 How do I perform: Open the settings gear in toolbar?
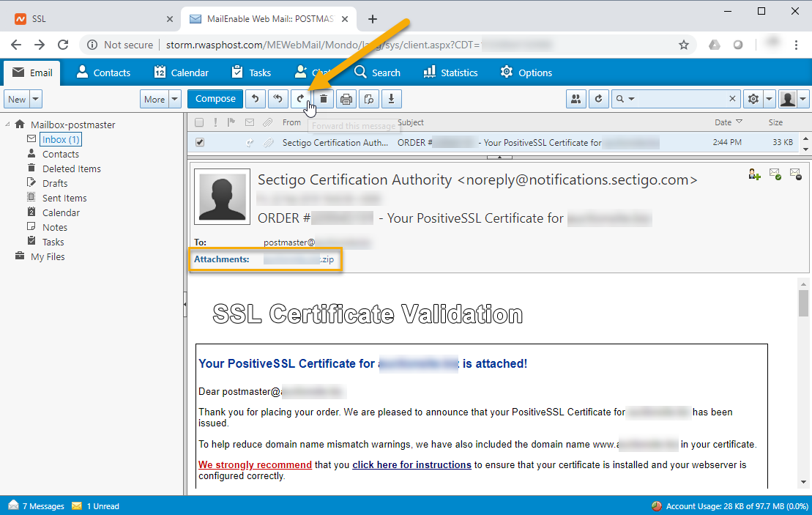click(753, 99)
